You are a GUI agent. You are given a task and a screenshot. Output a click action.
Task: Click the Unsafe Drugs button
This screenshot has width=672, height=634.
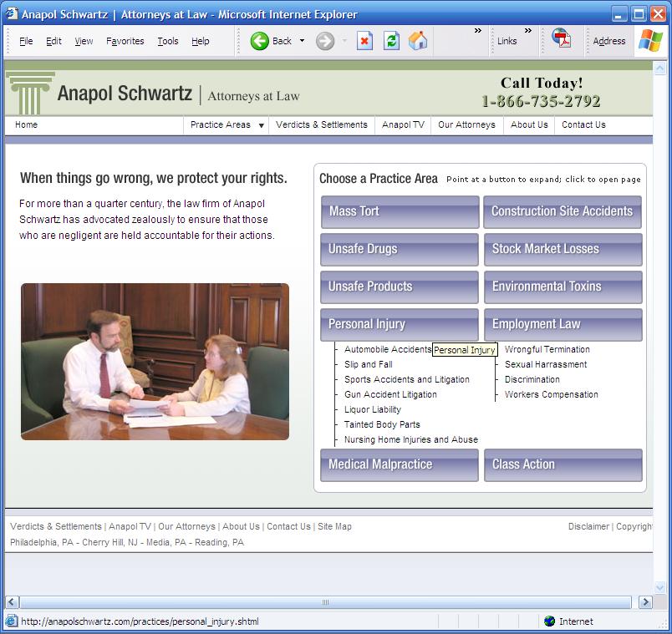pyautogui.click(x=400, y=250)
